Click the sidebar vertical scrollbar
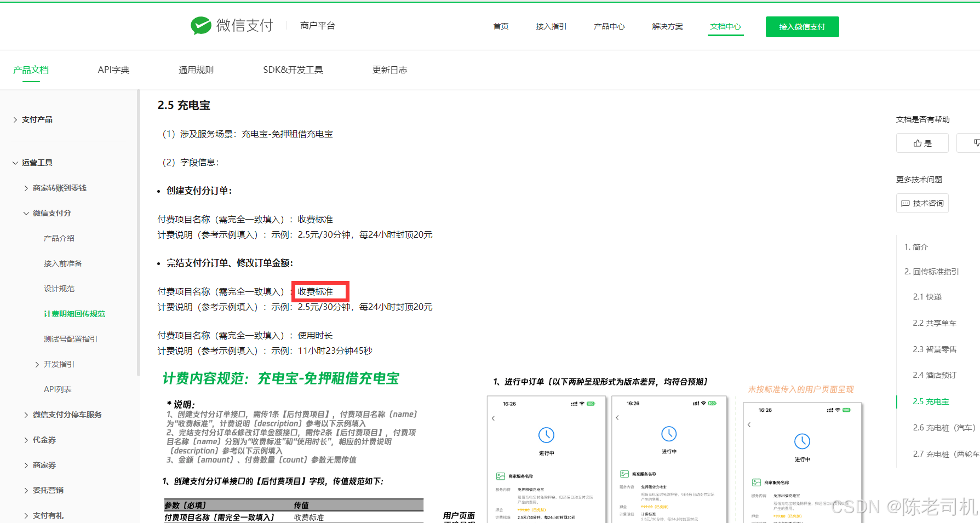Screen dimensions: 980x523 coord(139,233)
